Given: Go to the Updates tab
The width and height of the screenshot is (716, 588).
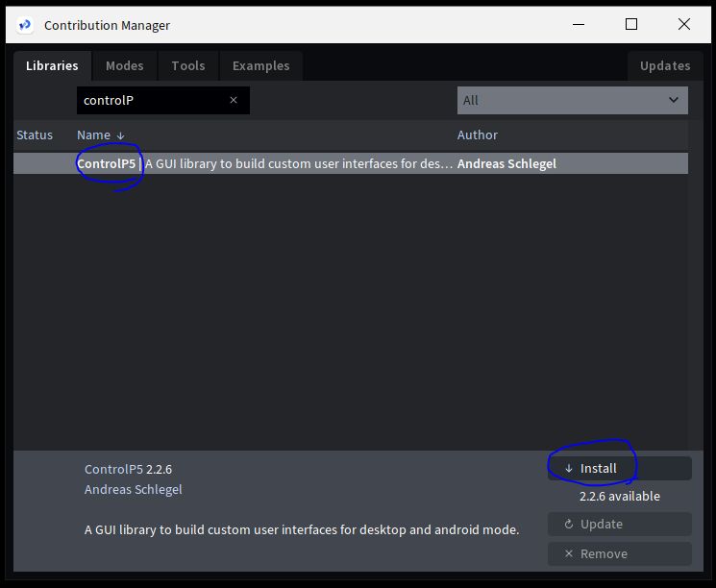Looking at the screenshot, I should tap(665, 65).
